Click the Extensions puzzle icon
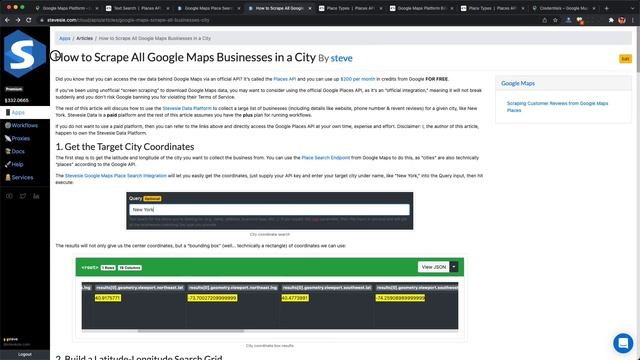This screenshot has height=360, width=640. (x=611, y=20)
